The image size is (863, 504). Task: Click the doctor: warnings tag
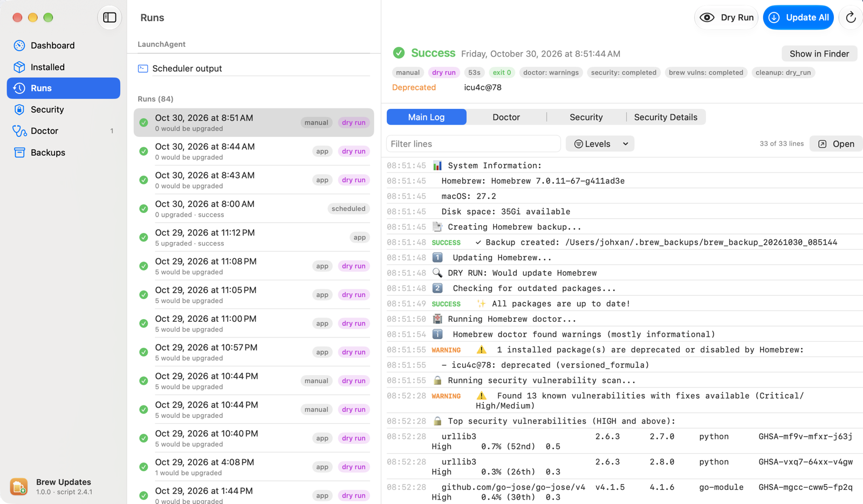click(x=551, y=72)
